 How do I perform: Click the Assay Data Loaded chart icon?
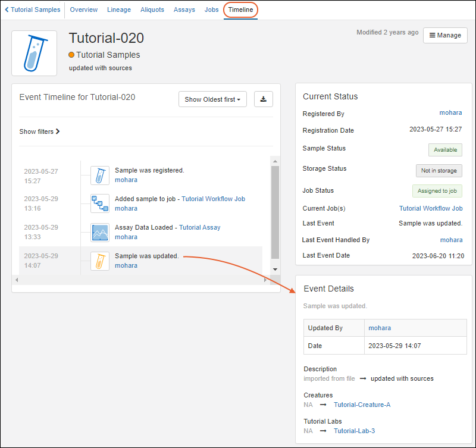point(100,232)
